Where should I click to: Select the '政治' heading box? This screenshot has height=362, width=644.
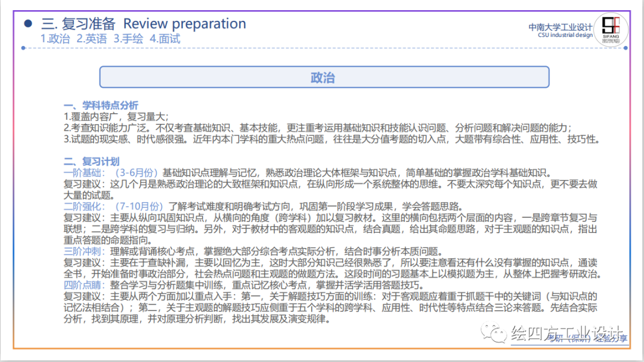324,77
